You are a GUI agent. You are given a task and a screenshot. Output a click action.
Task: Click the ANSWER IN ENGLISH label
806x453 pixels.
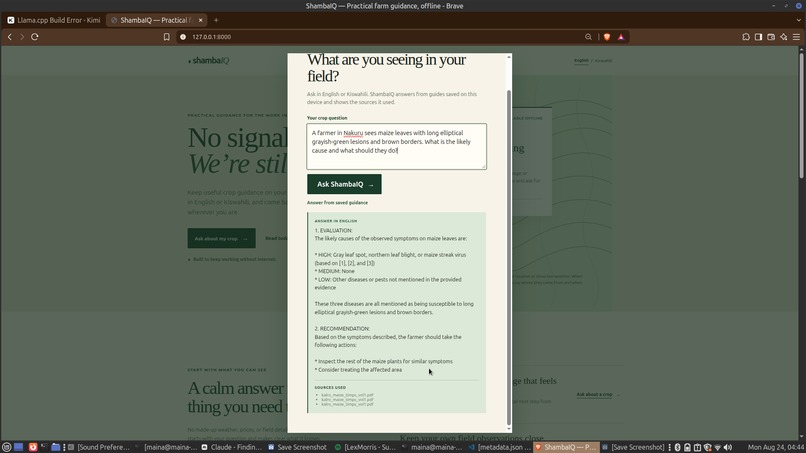tap(336, 221)
